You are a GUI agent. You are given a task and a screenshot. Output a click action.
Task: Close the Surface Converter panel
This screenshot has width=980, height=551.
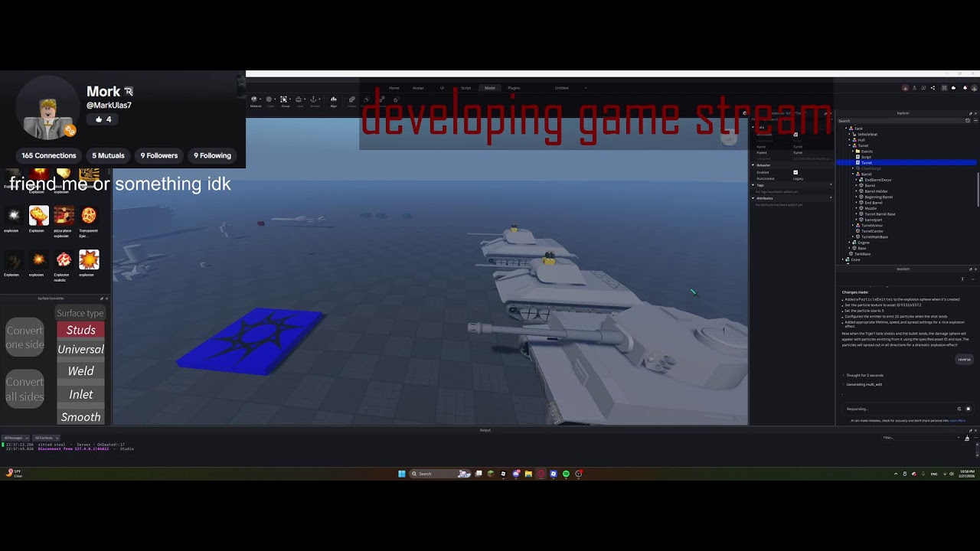(106, 298)
